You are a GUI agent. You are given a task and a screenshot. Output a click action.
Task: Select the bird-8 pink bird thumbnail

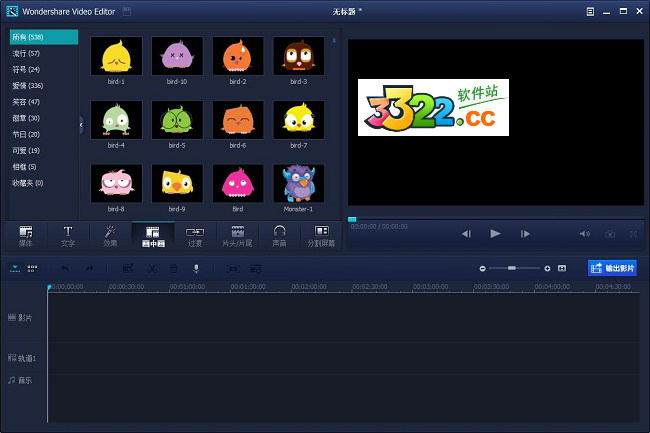pyautogui.click(x=116, y=183)
